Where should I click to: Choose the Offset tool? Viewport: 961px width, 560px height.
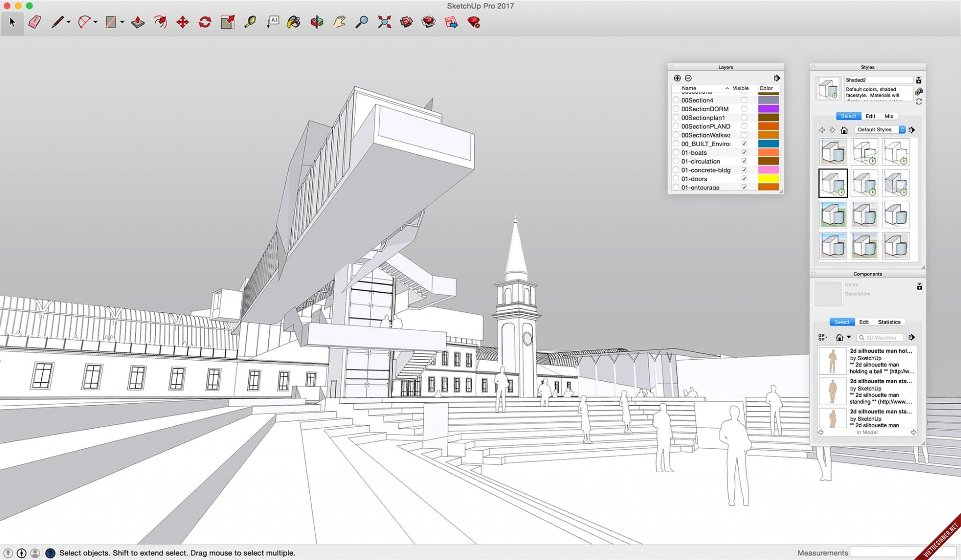[x=160, y=22]
